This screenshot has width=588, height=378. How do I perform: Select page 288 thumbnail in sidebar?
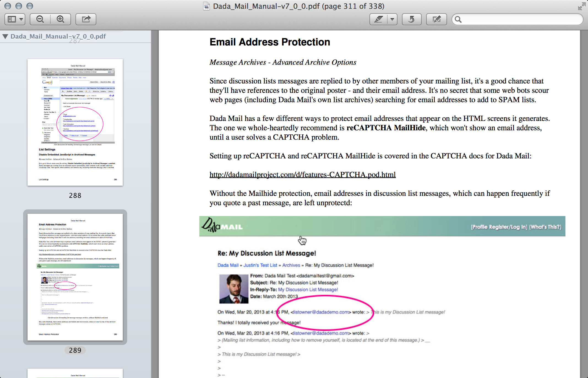(x=75, y=122)
